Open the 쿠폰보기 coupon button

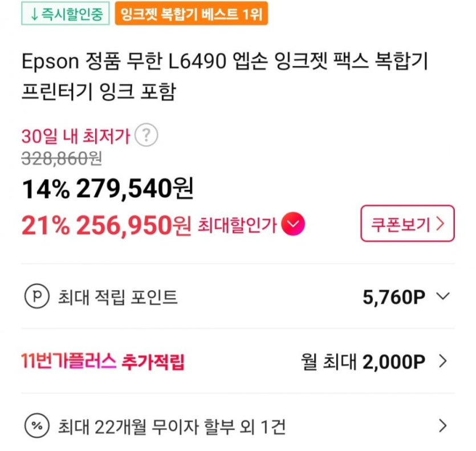pyautogui.click(x=407, y=224)
